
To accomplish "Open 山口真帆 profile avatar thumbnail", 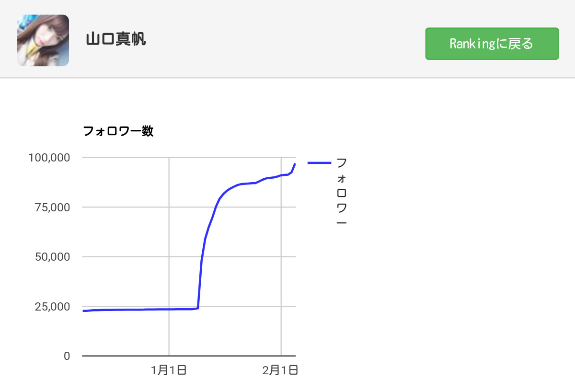I will tap(43, 40).
